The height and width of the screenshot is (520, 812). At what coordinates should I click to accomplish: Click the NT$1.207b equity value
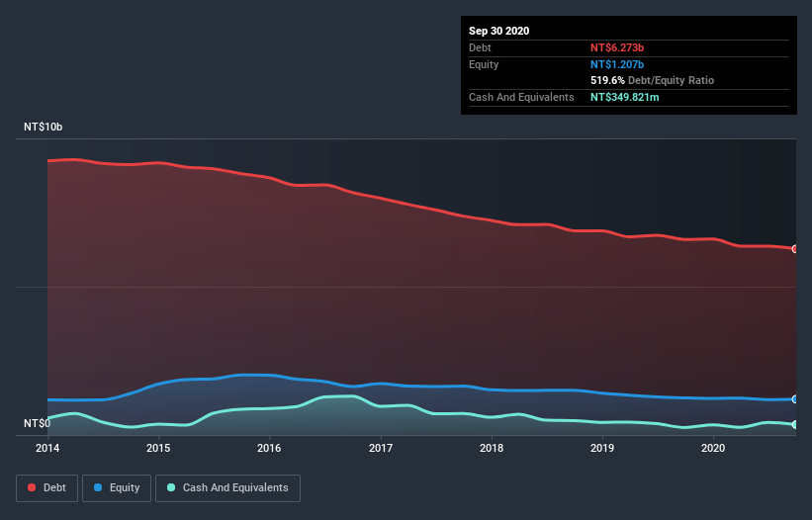point(617,64)
